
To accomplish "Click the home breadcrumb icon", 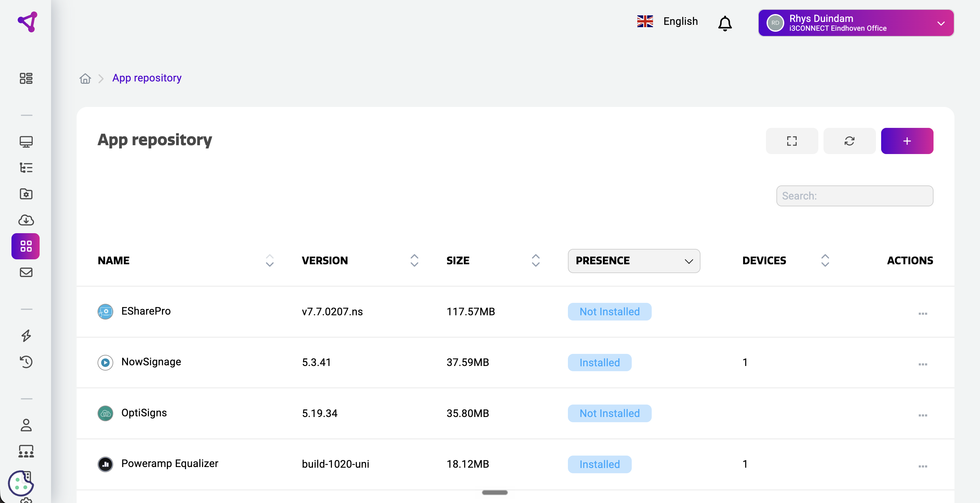I will [x=85, y=78].
